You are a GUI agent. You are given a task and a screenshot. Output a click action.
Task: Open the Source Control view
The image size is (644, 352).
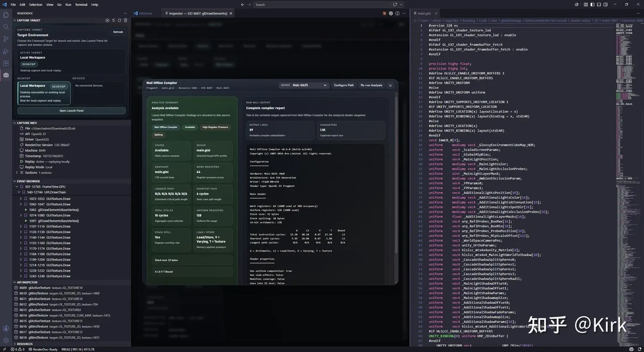pos(6,39)
